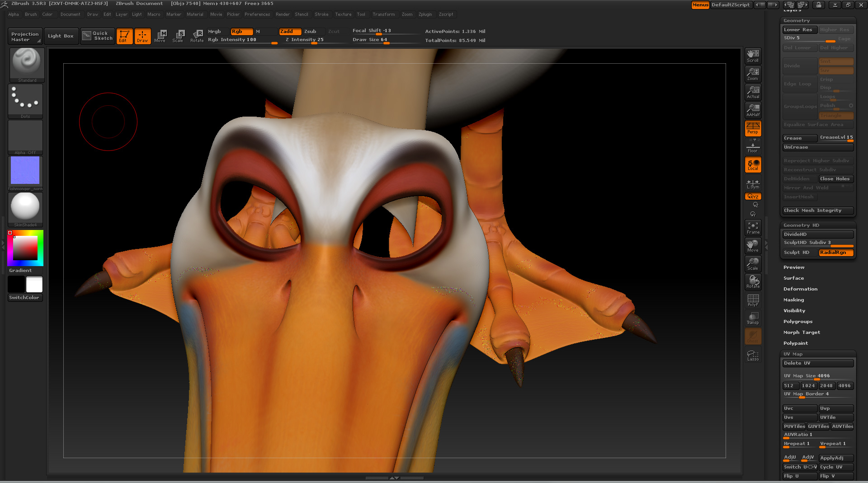The image size is (868, 483).
Task: Open the Brush menu
Action: click(31, 14)
